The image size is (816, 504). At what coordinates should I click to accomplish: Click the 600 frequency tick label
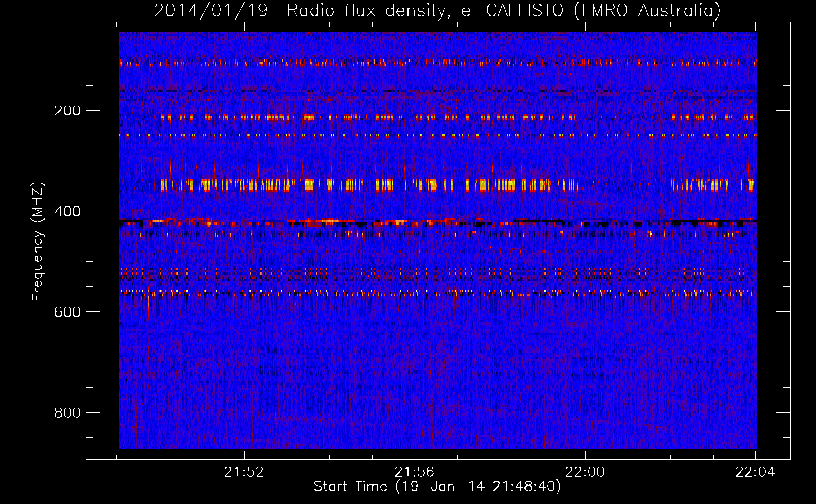68,312
